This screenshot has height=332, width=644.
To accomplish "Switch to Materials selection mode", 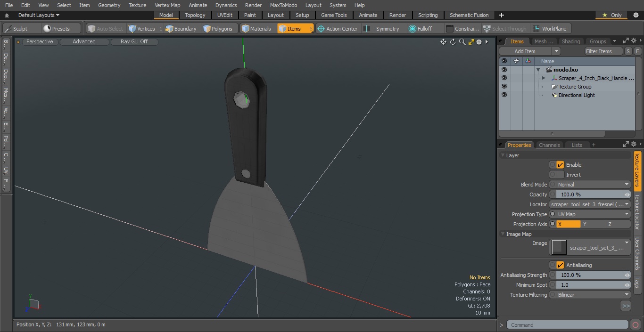I will 258,29.
